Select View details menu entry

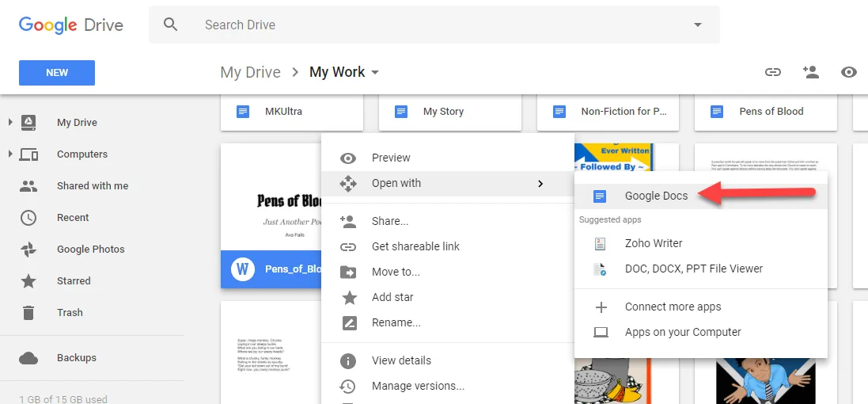(x=448, y=360)
